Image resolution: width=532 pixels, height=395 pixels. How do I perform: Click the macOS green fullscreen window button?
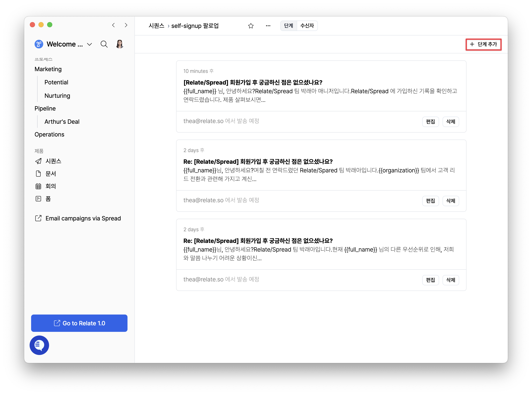50,25
